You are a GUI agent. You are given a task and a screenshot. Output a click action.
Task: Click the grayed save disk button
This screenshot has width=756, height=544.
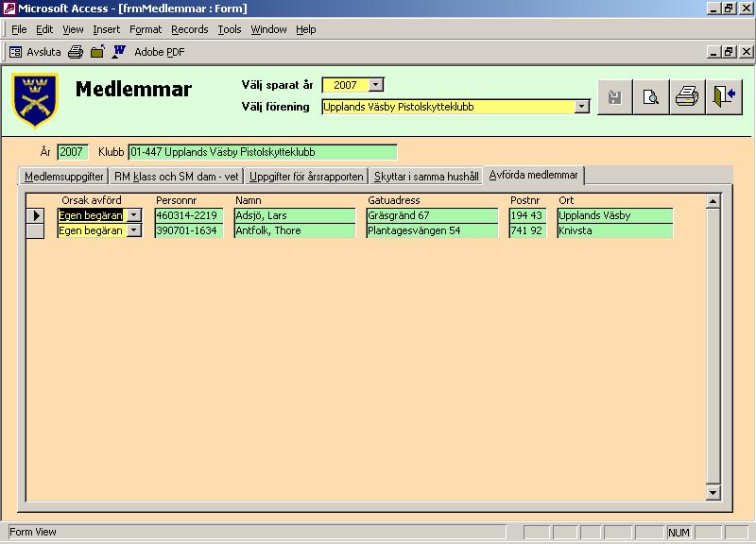point(614,97)
